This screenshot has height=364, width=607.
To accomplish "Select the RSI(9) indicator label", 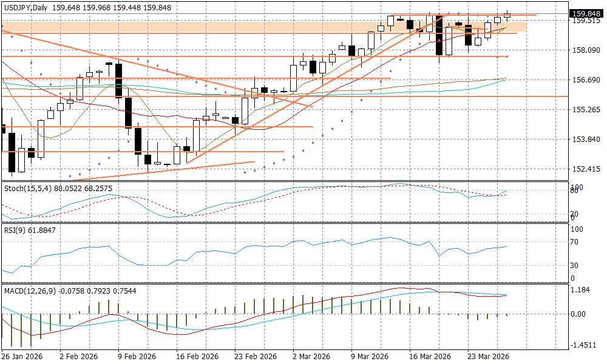I will pos(16,231).
